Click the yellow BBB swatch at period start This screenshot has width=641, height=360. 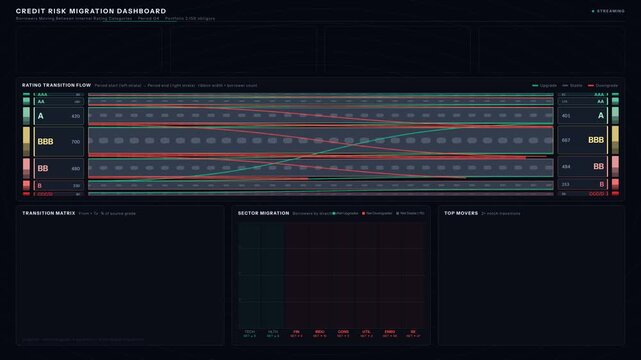pyautogui.click(x=27, y=141)
